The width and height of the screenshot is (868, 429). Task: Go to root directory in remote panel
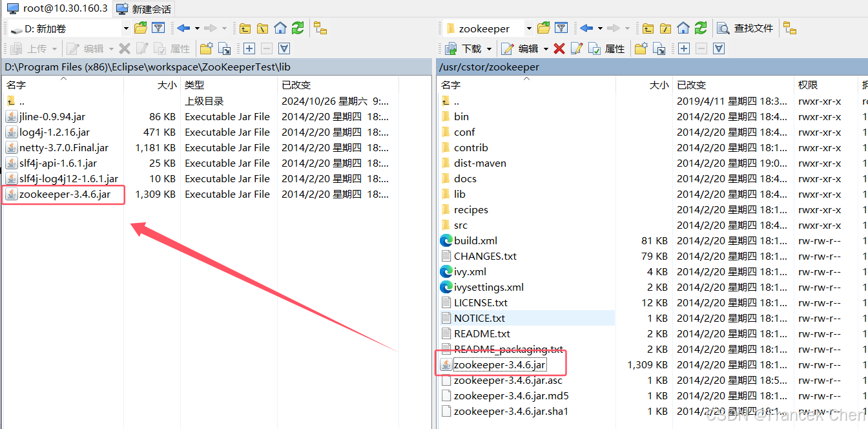(665, 28)
